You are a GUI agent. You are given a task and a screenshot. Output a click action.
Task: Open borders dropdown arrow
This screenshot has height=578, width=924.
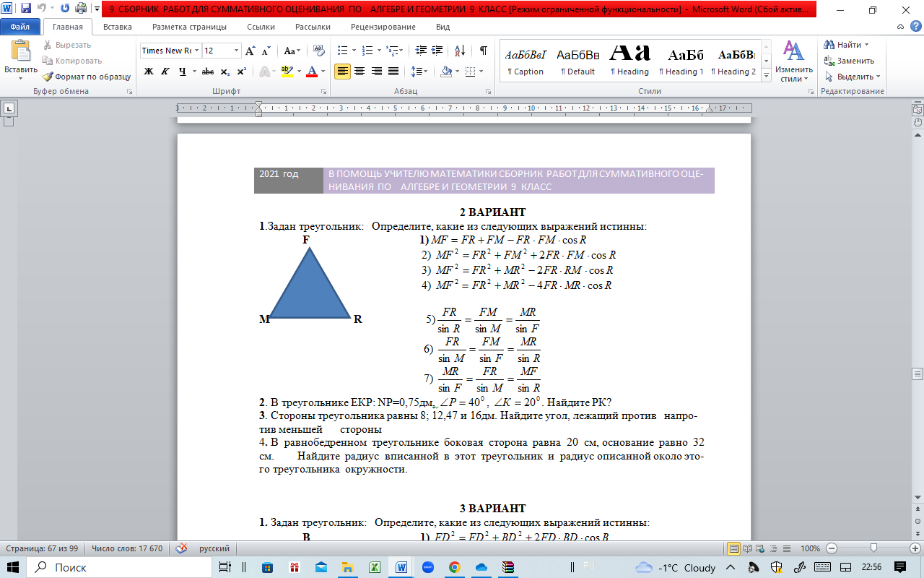[x=481, y=72]
